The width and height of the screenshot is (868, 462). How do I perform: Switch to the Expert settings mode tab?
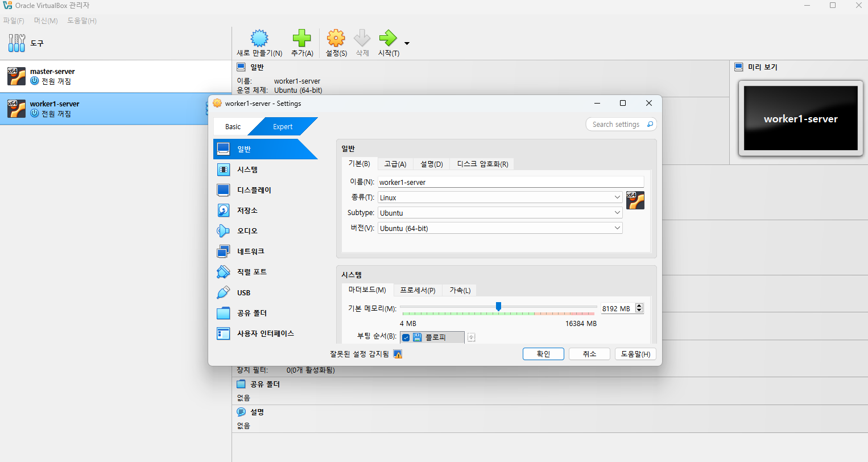point(283,127)
